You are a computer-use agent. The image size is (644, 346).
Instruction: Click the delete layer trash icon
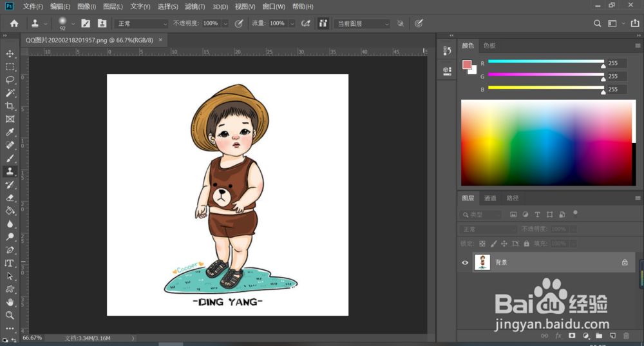tap(626, 336)
